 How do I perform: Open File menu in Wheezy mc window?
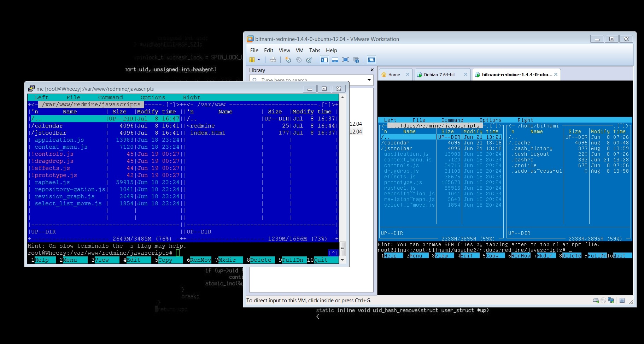(73, 97)
